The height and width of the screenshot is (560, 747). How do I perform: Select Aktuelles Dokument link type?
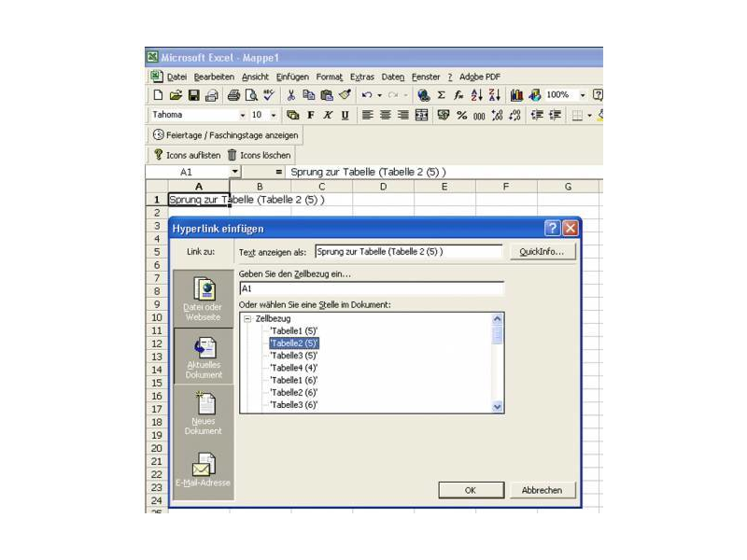pos(204,357)
